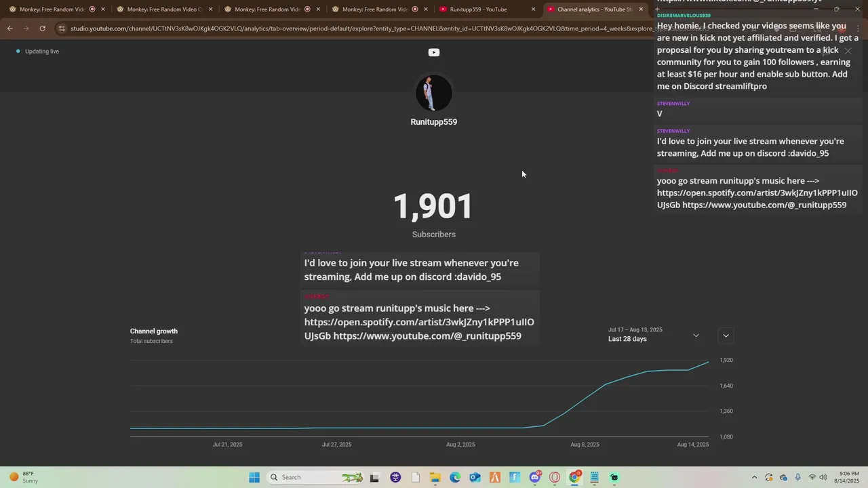The height and width of the screenshot is (488, 868).
Task: Click the YouTube logo icon above avatar
Action: tap(434, 52)
